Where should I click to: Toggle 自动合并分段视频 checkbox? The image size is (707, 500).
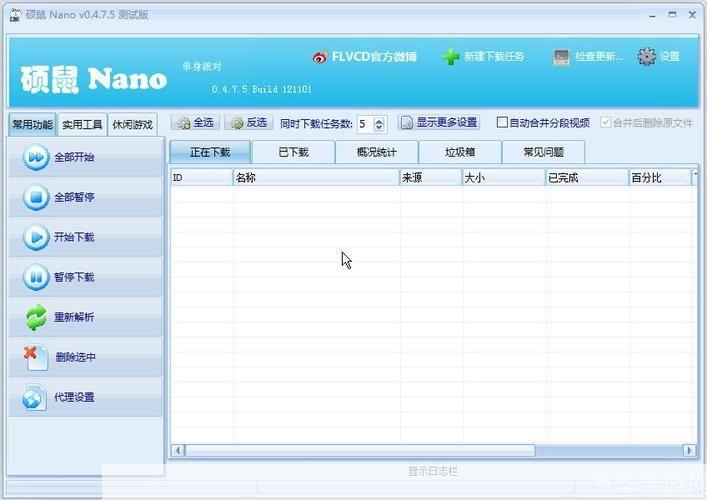tap(502, 122)
